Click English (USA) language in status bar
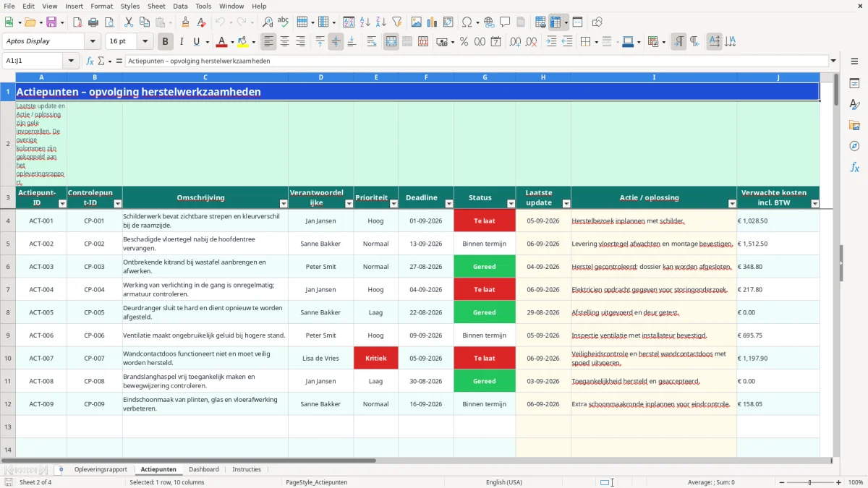868x488 pixels. (x=504, y=482)
